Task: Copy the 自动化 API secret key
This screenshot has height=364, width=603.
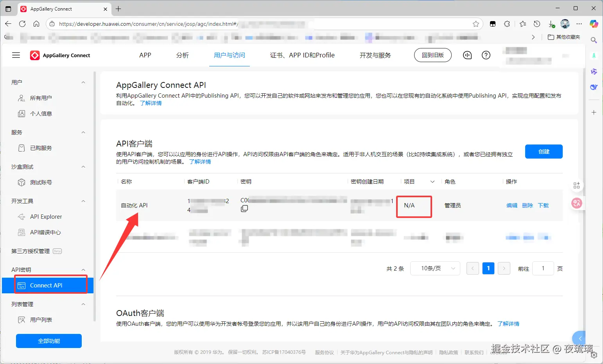Action: click(x=244, y=209)
